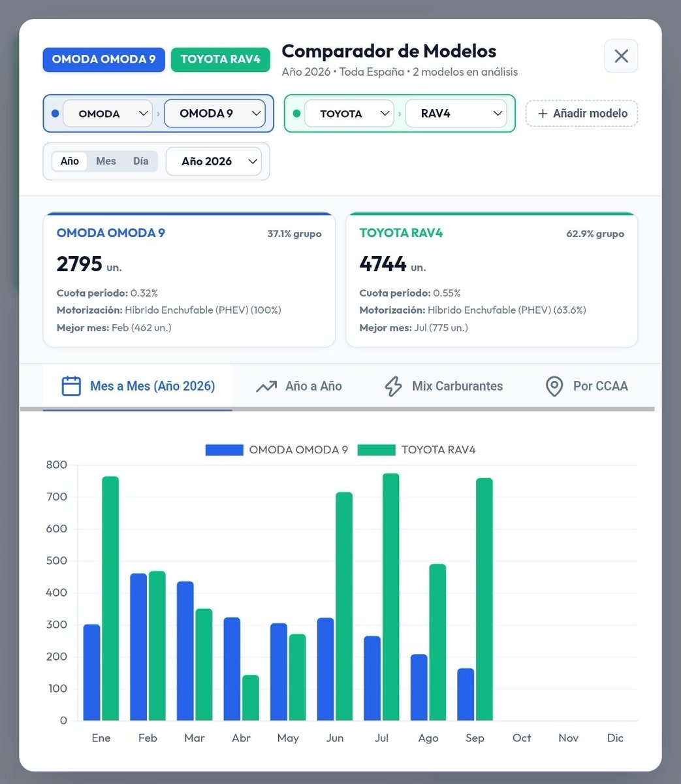Select the Año period toggle

(x=70, y=161)
